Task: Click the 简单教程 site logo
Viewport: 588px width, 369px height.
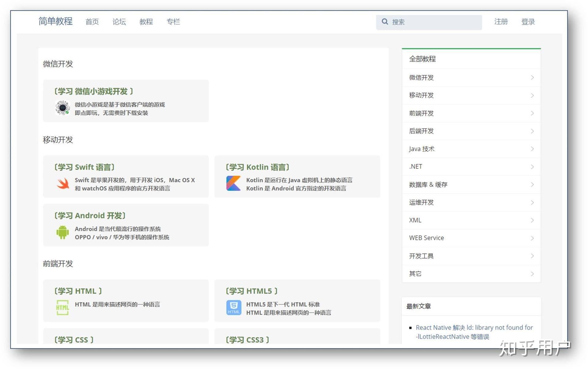Action: (x=55, y=21)
